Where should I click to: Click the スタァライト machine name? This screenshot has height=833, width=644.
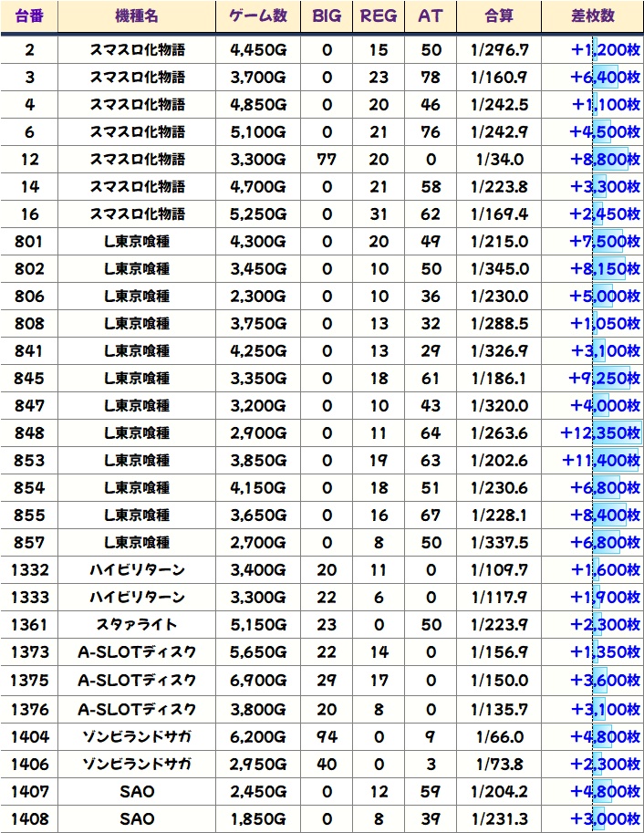pos(137,625)
